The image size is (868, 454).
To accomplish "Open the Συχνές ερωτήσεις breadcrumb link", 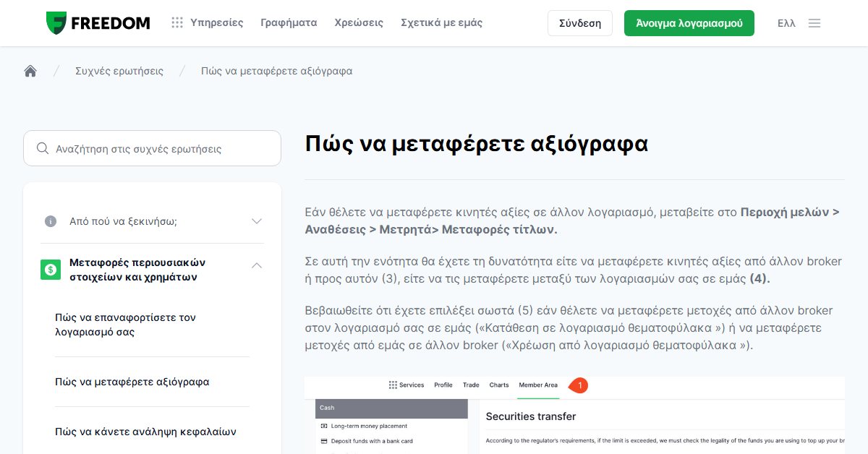I will point(119,71).
